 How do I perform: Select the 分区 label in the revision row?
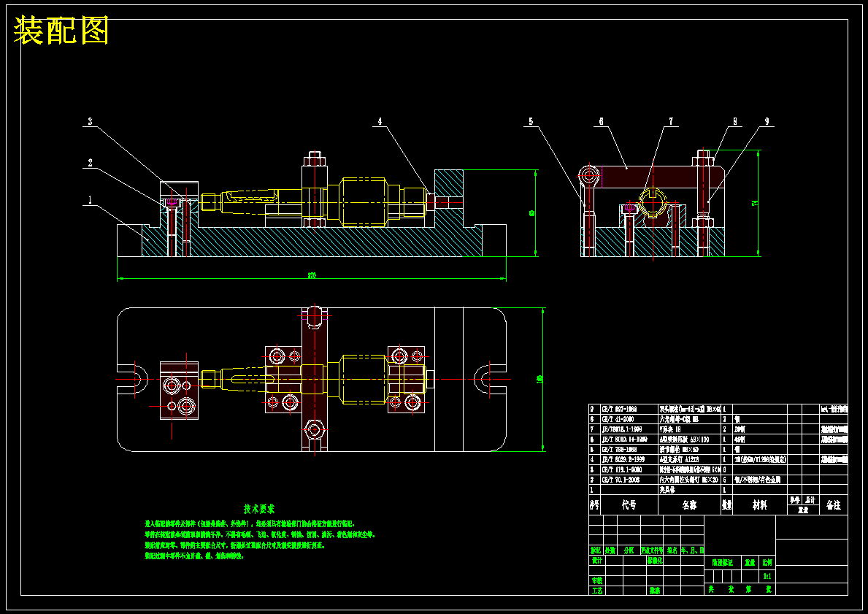[629, 550]
